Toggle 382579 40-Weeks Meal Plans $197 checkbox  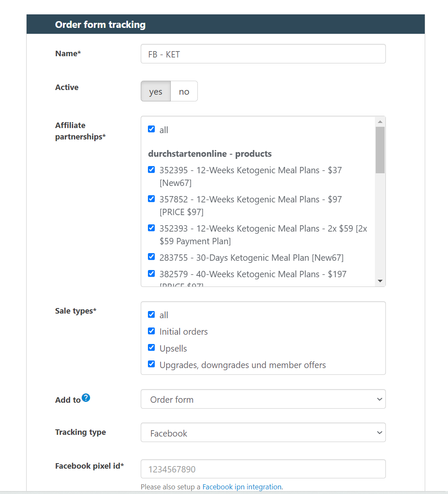(x=151, y=274)
